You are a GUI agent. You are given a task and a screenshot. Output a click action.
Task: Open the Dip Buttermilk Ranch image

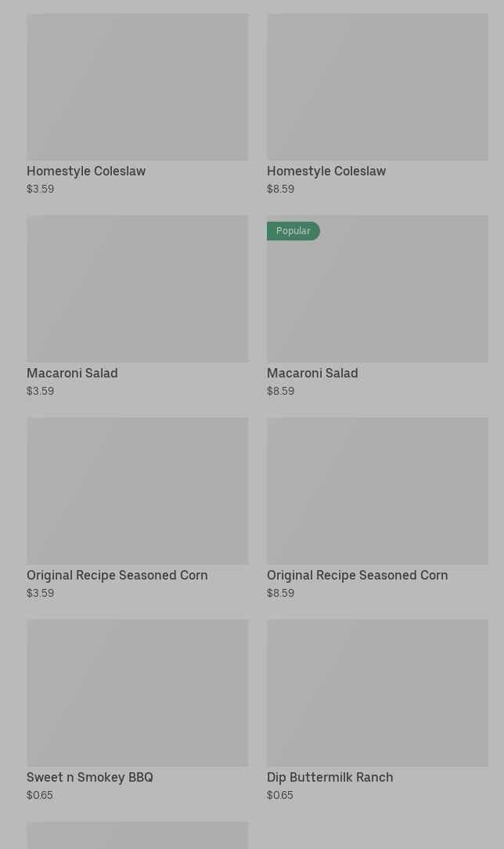point(377,692)
